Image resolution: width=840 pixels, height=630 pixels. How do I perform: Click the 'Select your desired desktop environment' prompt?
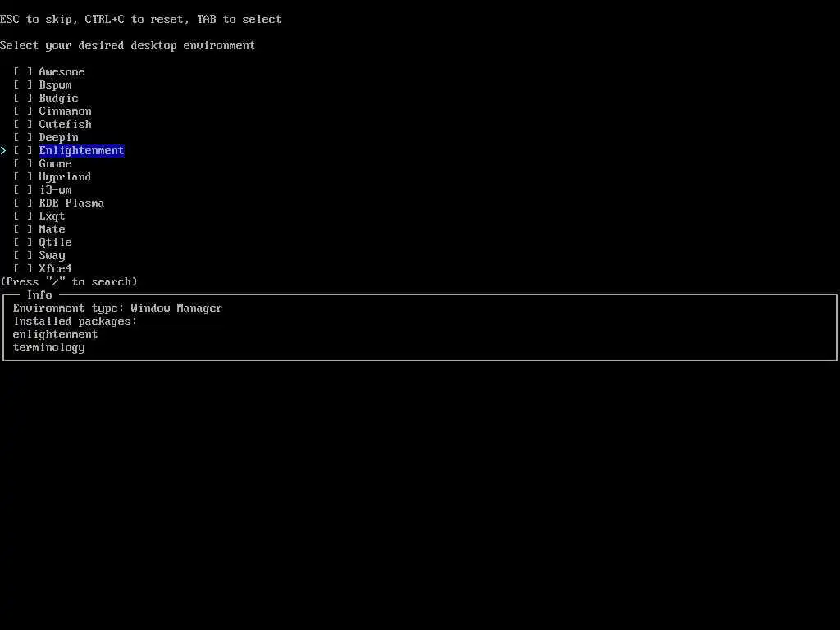point(127,46)
